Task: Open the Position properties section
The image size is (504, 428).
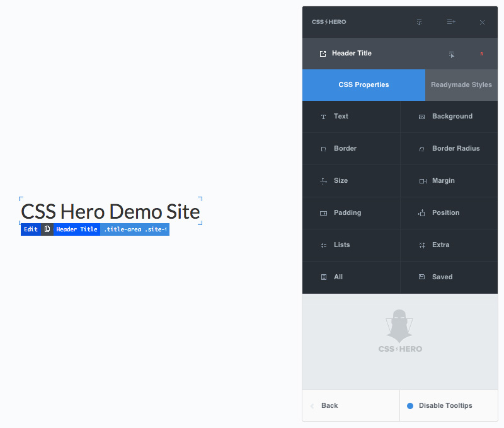Action: click(449, 213)
